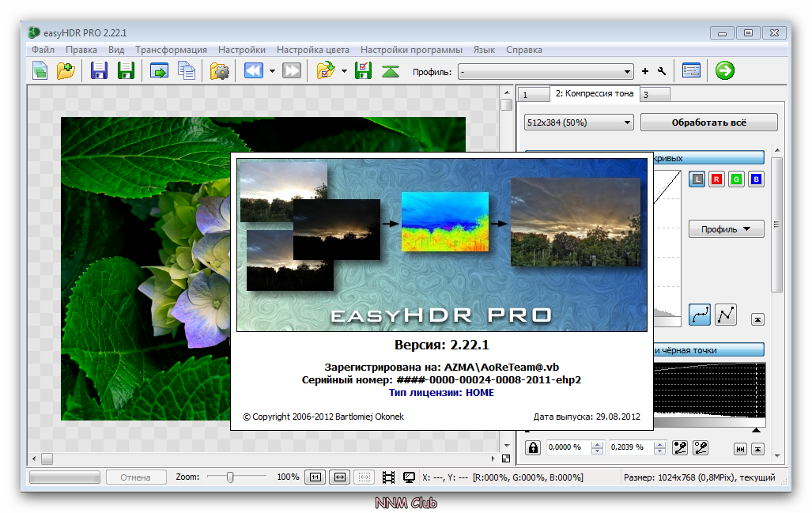Click the black point eyedropper icon
The height and width of the screenshot is (513, 812).
(680, 448)
